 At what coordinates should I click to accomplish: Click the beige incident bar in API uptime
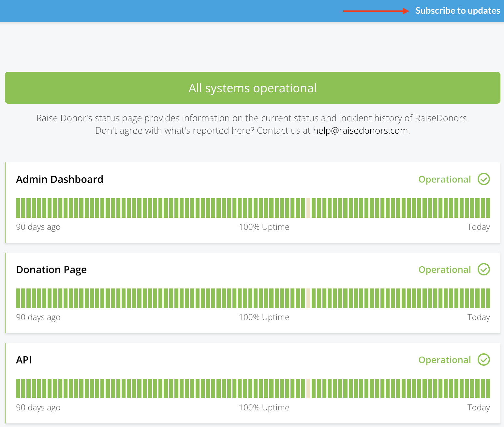coord(308,389)
